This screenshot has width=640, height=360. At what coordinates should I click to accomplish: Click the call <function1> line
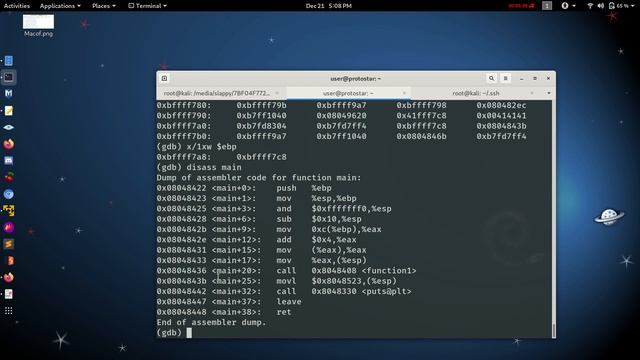(286, 271)
